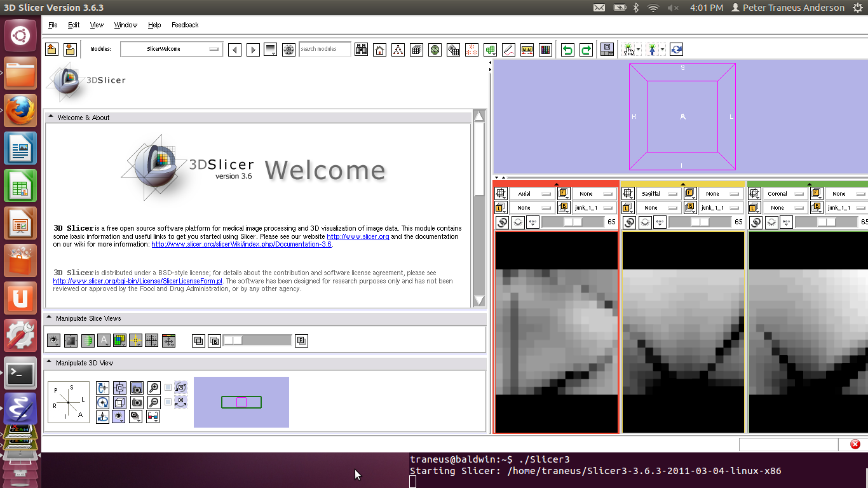The height and width of the screenshot is (488, 868).
Task: Collapse the Manipulate Slice Views panel
Action: 49,318
